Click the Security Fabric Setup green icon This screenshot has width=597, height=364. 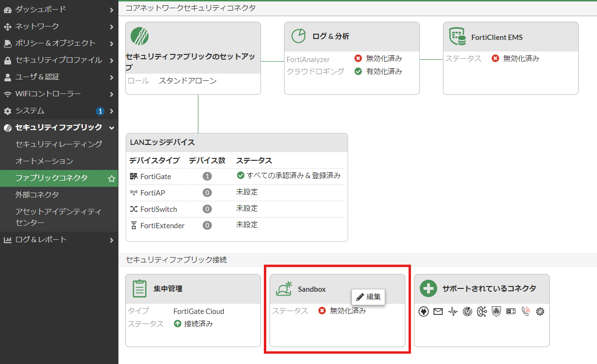click(x=140, y=36)
